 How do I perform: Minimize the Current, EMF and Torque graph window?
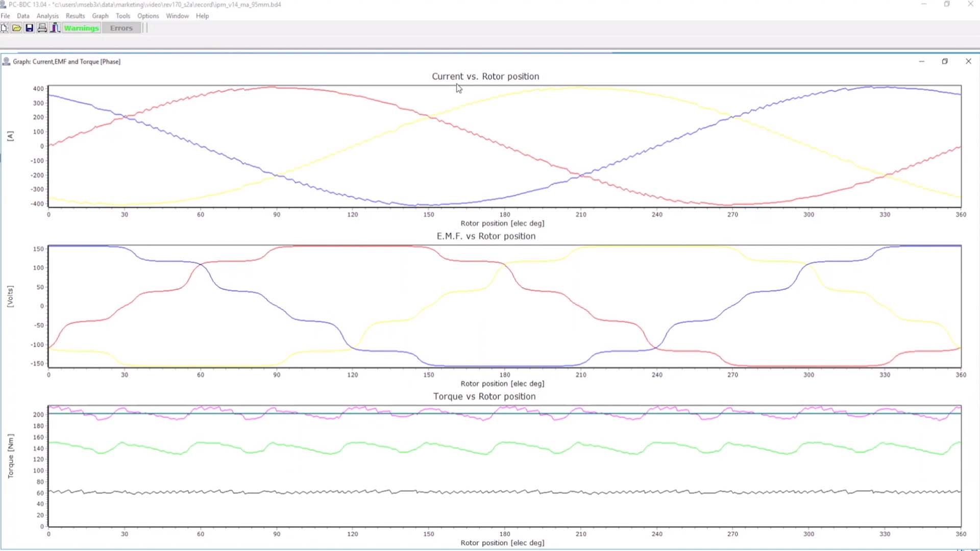pyautogui.click(x=922, y=61)
